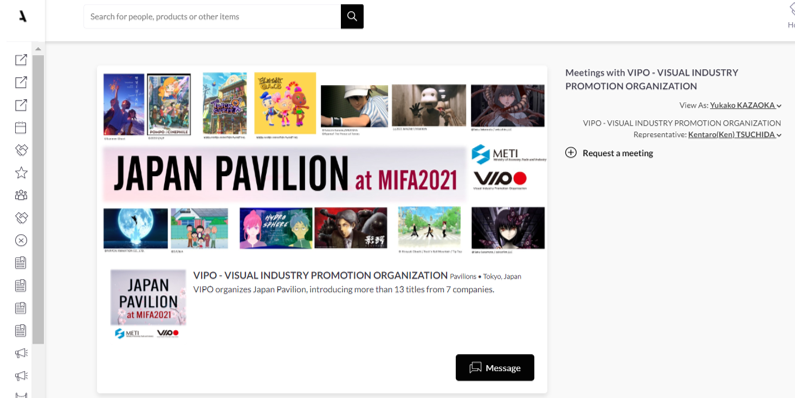Click the sidebar vertical scrollbar
The width and height of the screenshot is (795, 398).
pos(38,200)
